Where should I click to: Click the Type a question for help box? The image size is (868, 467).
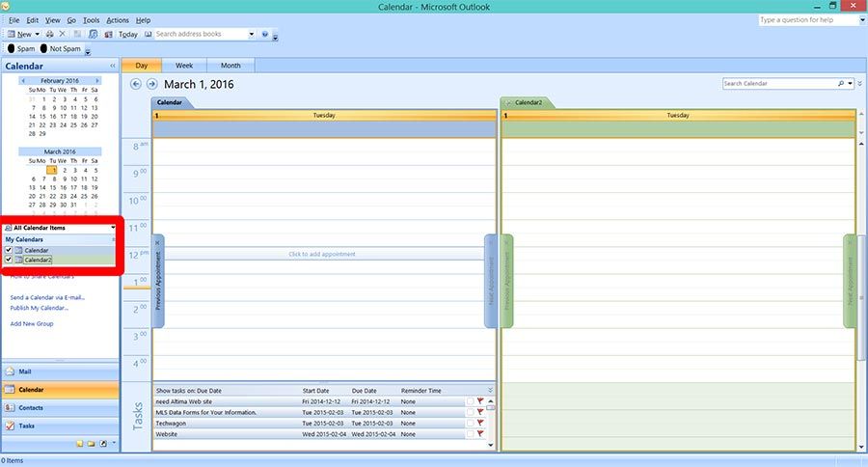point(808,20)
